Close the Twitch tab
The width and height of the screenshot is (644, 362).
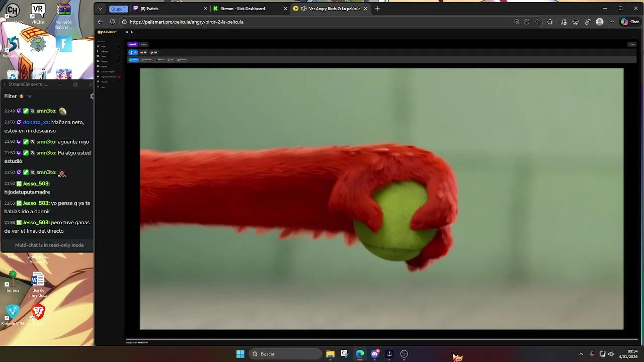(205, 9)
